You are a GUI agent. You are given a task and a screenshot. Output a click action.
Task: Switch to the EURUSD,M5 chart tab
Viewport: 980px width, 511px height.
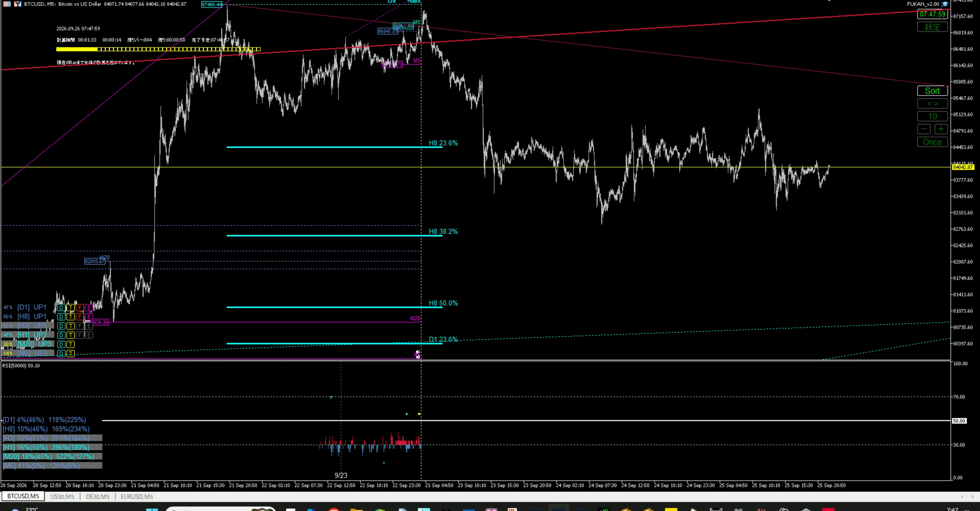pyautogui.click(x=137, y=496)
